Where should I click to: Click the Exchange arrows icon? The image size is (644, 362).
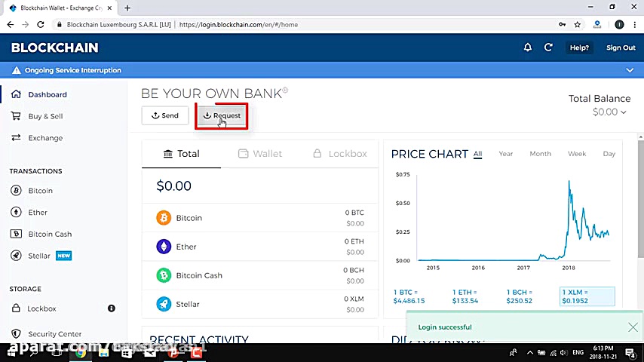pos(16,138)
